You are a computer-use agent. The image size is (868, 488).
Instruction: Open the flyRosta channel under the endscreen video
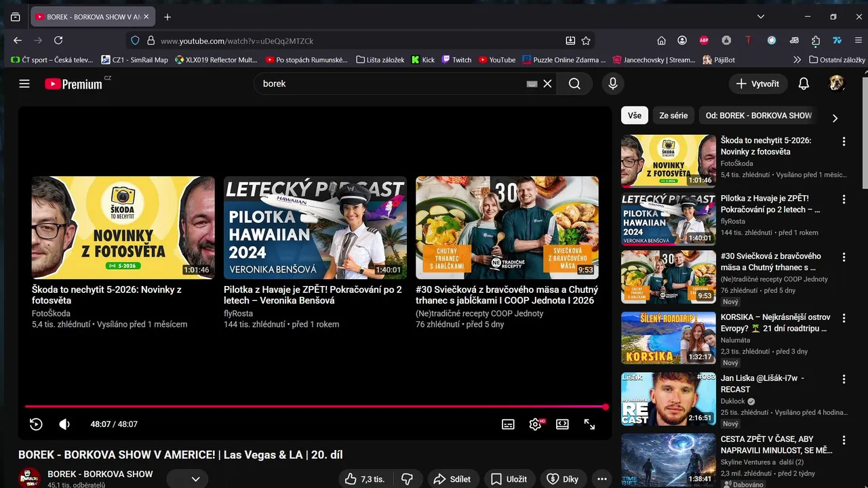click(x=239, y=313)
